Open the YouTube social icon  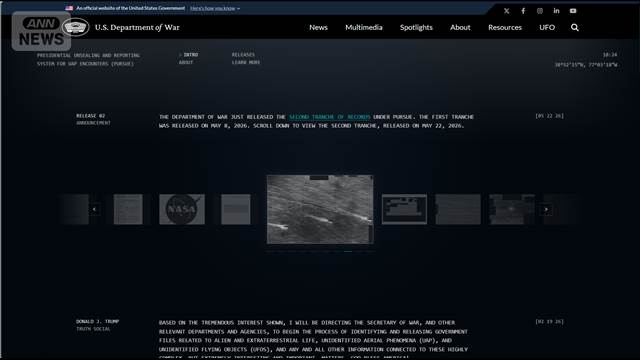(573, 11)
